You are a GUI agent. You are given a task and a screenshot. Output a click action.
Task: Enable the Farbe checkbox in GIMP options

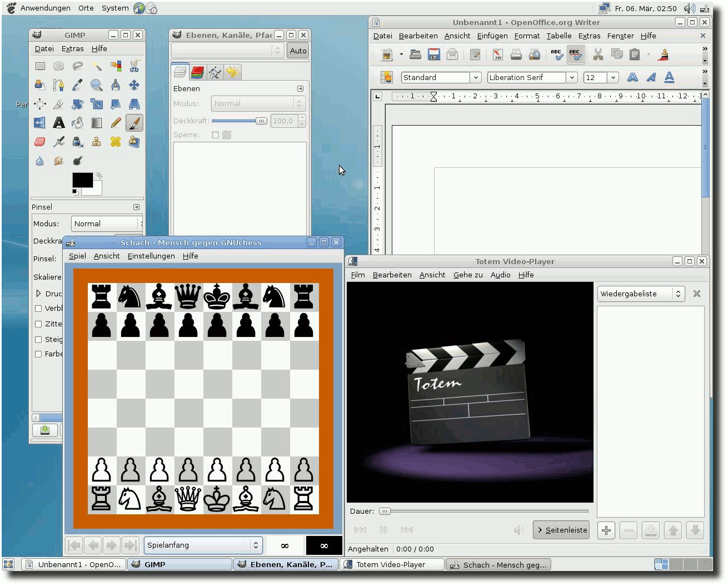(x=38, y=354)
